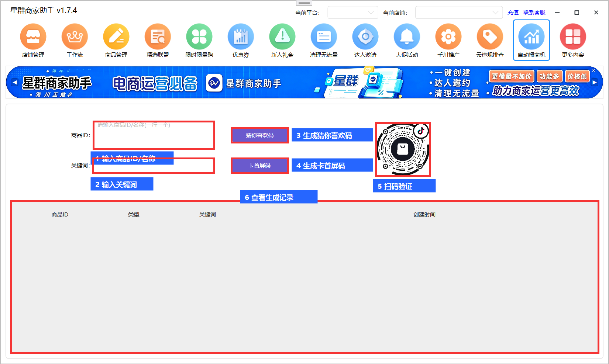Show previous banner with left arrow
Viewport: 609px width, 364px height.
pyautogui.click(x=14, y=82)
